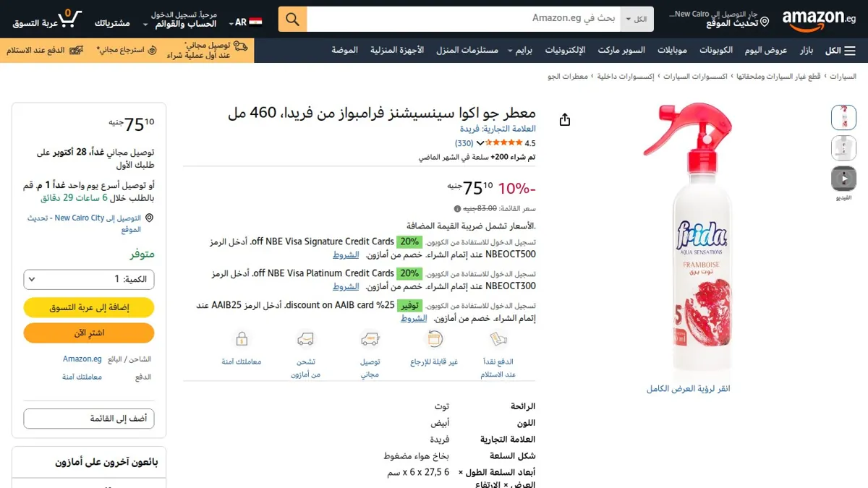The height and width of the screenshot is (488, 868).
Task: Click the free returns icon in nav bar
Action: pos(151,51)
